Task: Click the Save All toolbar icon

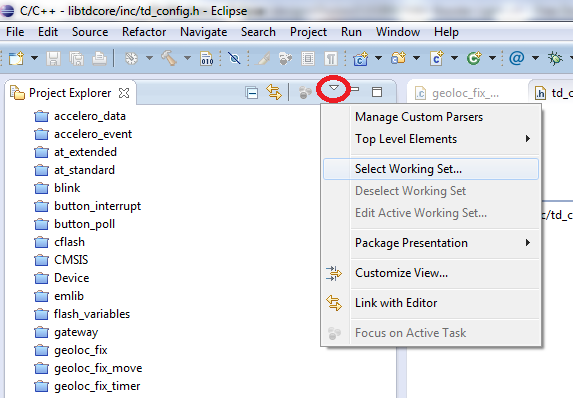Action: (76, 58)
